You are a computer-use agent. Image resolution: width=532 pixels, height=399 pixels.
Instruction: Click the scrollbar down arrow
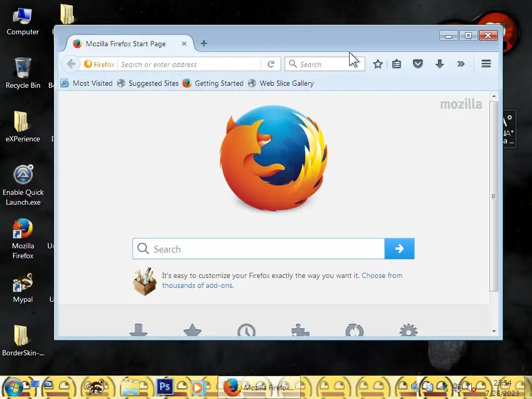494,331
